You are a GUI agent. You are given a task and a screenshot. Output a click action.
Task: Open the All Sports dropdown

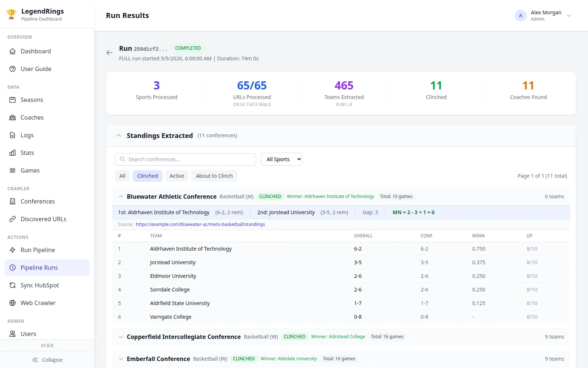click(x=282, y=159)
